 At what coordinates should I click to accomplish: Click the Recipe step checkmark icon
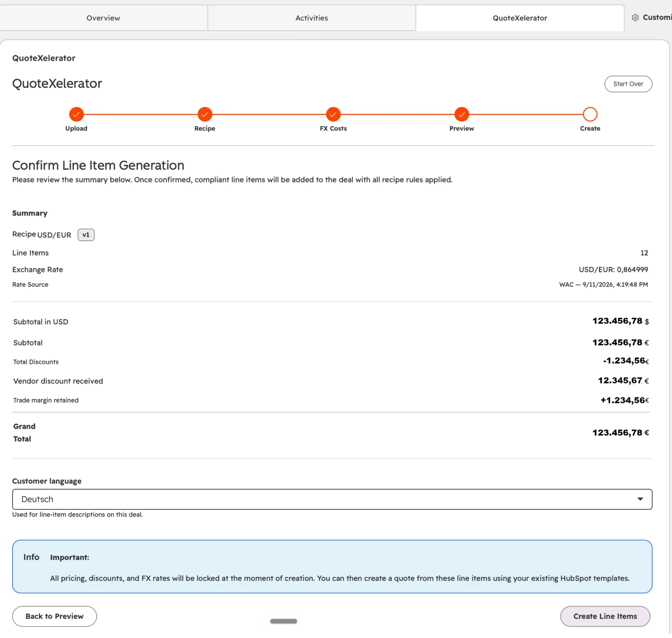[205, 114]
